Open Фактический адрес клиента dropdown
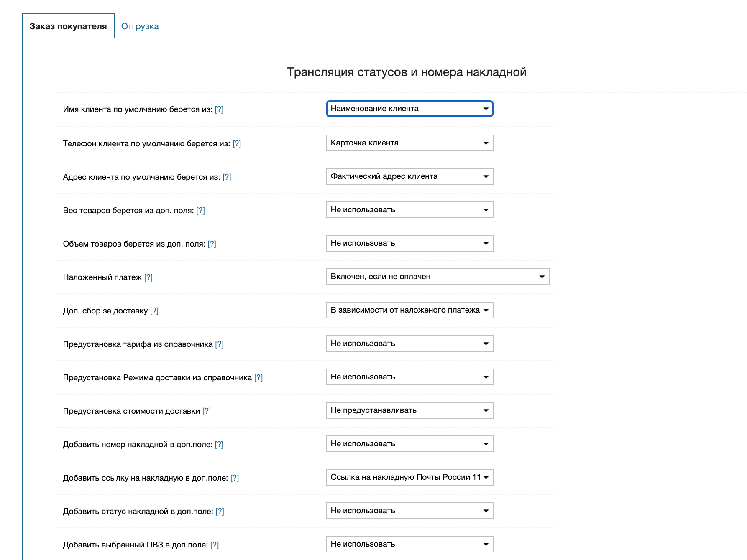Screen dimensions: 747x560 [409, 176]
